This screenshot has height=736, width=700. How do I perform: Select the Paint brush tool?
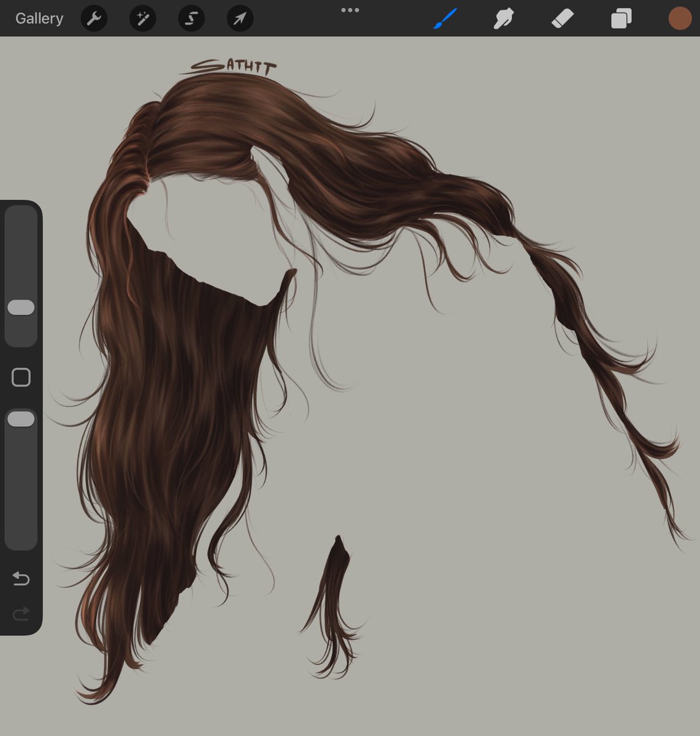[x=445, y=18]
